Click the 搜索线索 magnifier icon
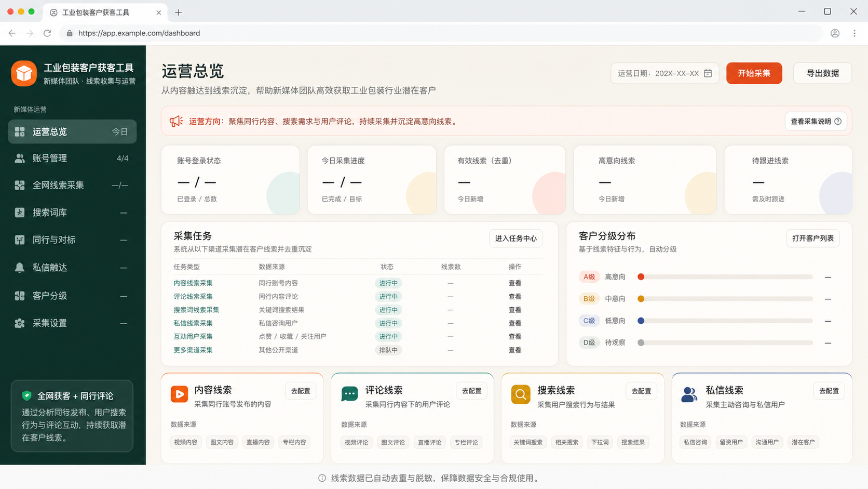Screen dimensions: 868x489 point(520,394)
